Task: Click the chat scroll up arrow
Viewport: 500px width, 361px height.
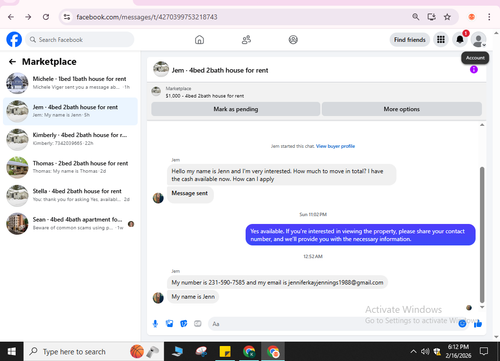Action: coord(482,125)
